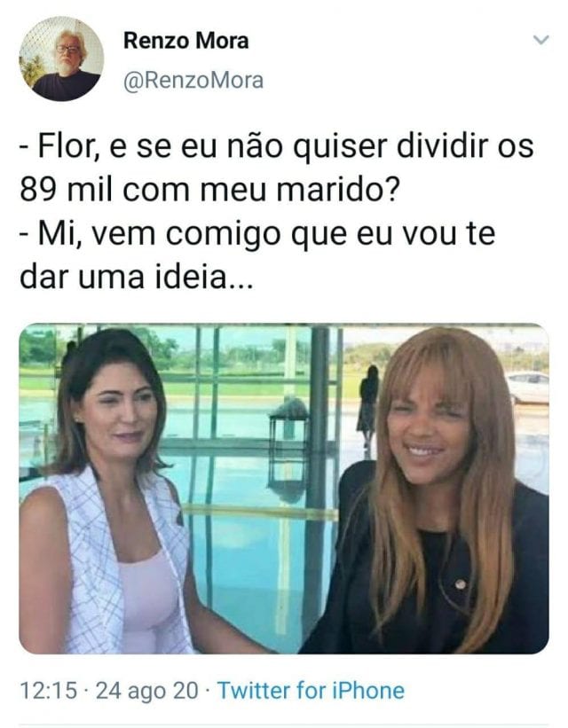Select the line beginning "Flor, e se eu"
568x728 pixels.
tap(277, 145)
